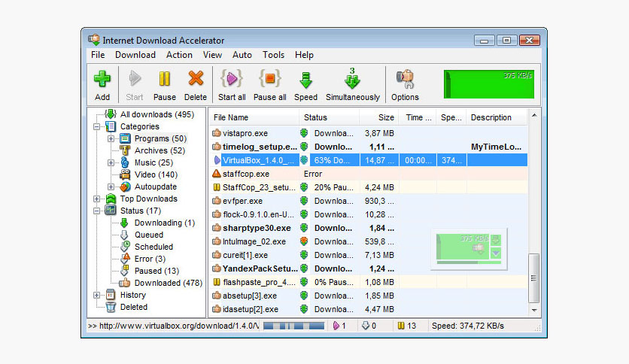This screenshot has height=364, width=629.
Task: Click the Start all icon
Action: (232, 79)
